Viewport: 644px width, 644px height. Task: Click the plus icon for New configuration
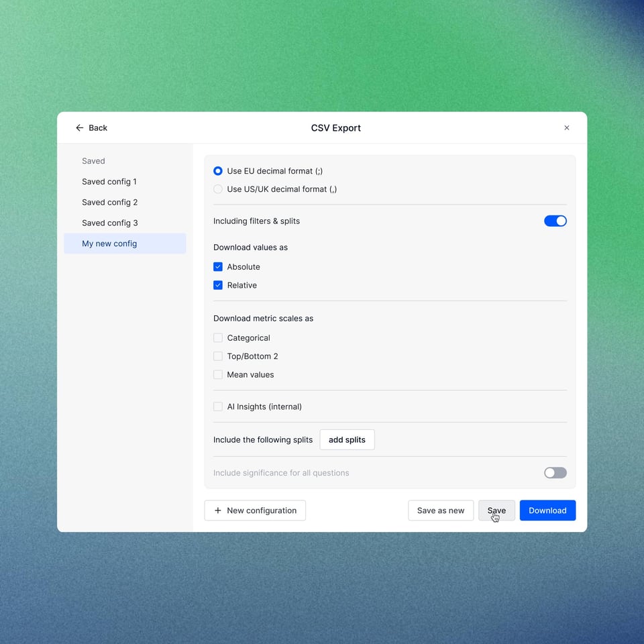217,511
